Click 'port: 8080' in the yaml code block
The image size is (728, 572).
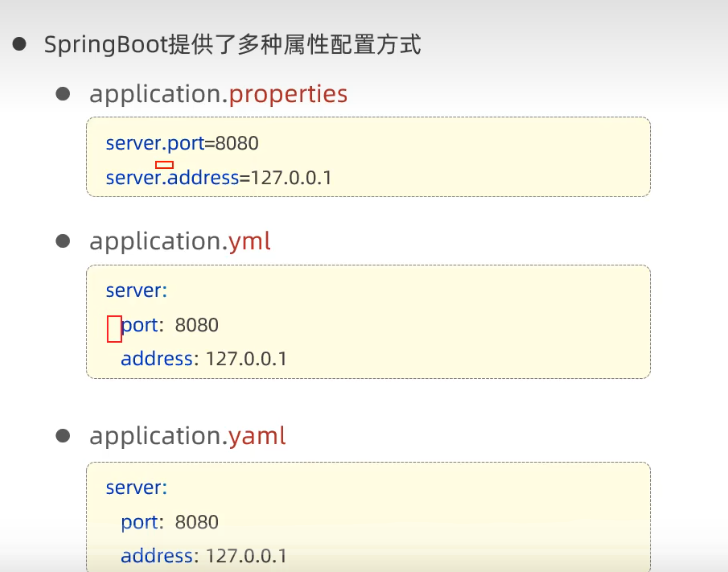click(169, 522)
